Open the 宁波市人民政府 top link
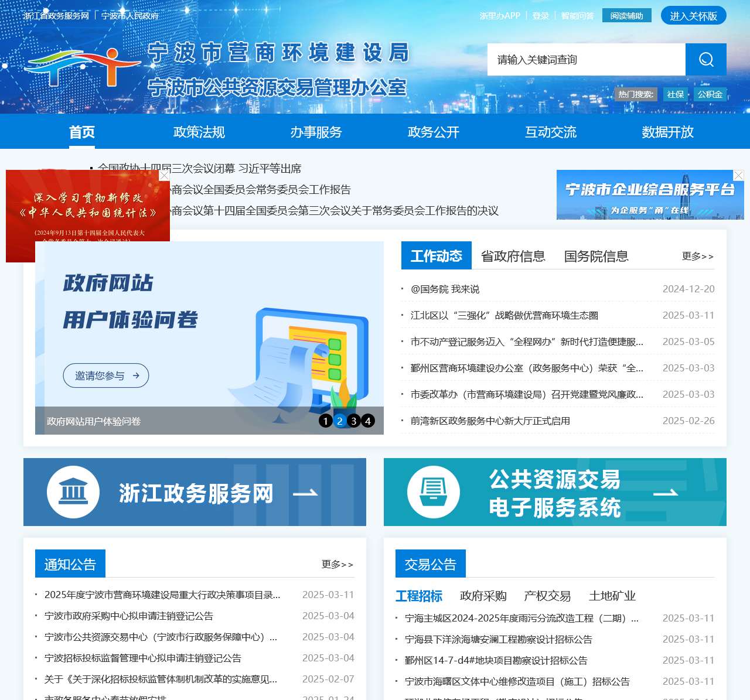This screenshot has height=700, width=750. (130, 16)
